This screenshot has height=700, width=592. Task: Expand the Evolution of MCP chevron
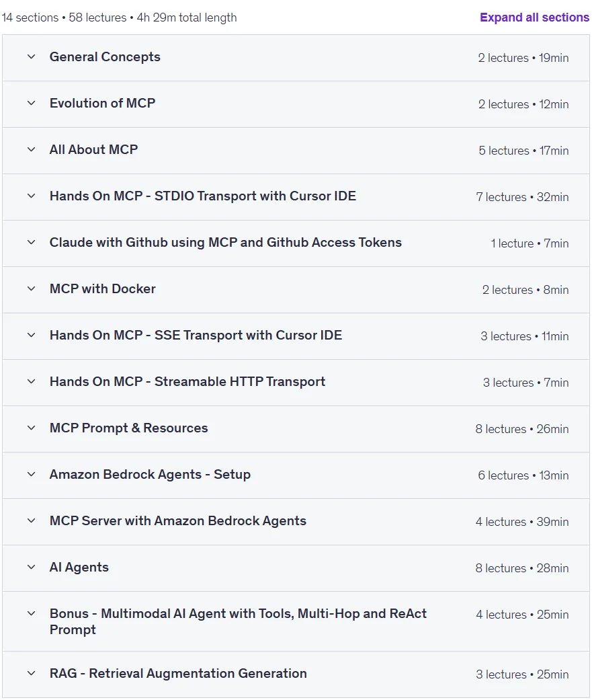pos(31,103)
